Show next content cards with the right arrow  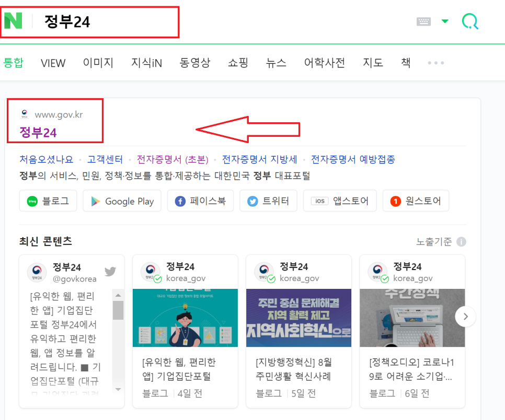[465, 317]
